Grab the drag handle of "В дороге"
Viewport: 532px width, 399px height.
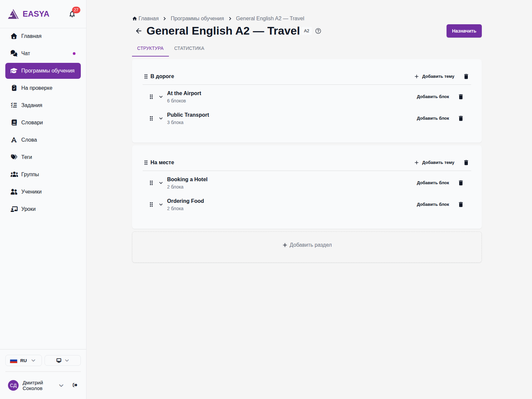146,76
